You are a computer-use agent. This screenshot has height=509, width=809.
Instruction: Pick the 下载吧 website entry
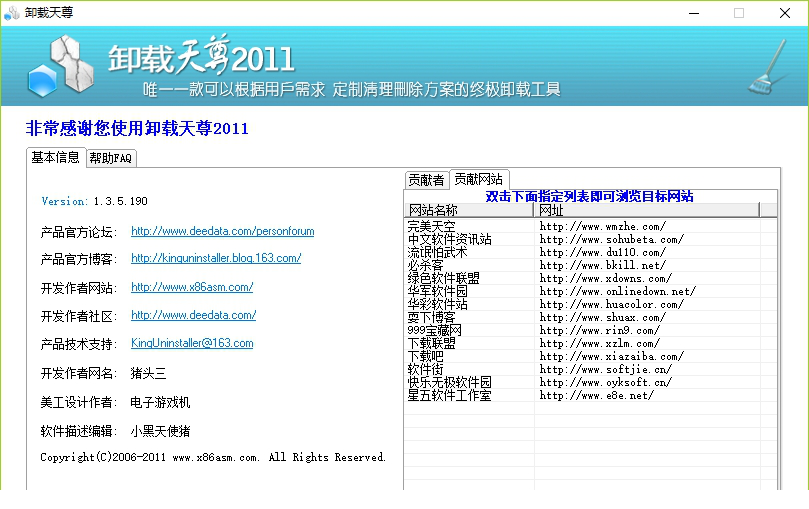[425, 356]
